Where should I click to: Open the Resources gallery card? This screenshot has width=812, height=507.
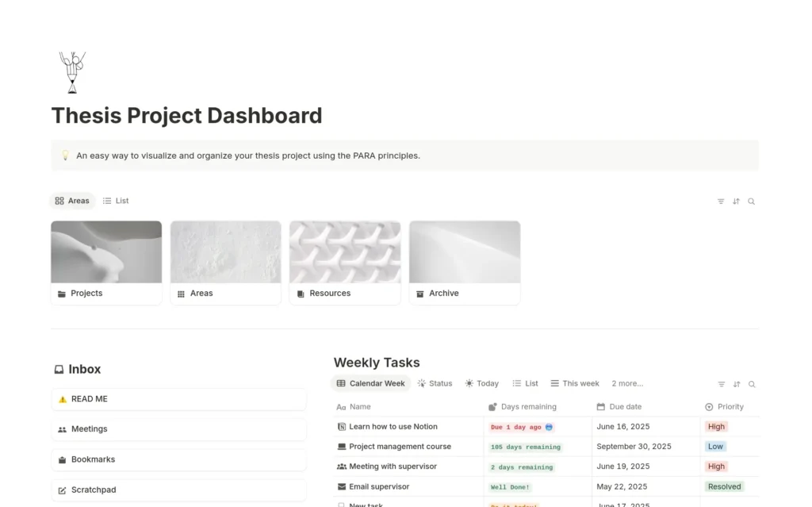coord(345,263)
